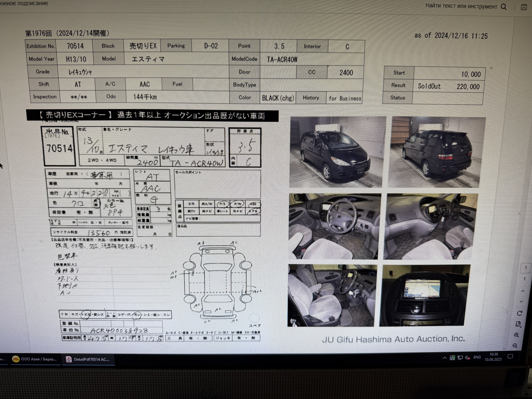This screenshot has width=532, height=399.
Task: Click the 'AAC' air conditioning cell
Action: pyautogui.click(x=144, y=84)
